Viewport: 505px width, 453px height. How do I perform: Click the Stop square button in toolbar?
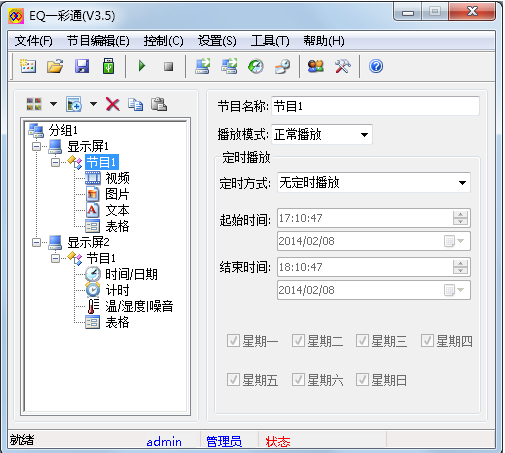[168, 66]
